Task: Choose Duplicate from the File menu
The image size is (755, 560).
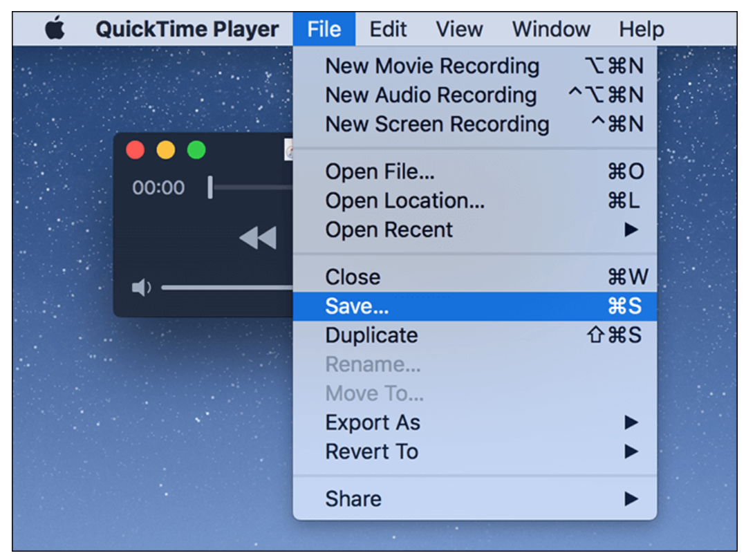Action: tap(475, 335)
